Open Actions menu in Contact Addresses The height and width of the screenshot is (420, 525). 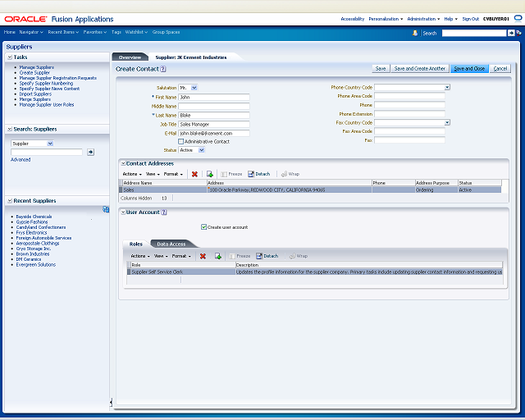tap(132, 174)
